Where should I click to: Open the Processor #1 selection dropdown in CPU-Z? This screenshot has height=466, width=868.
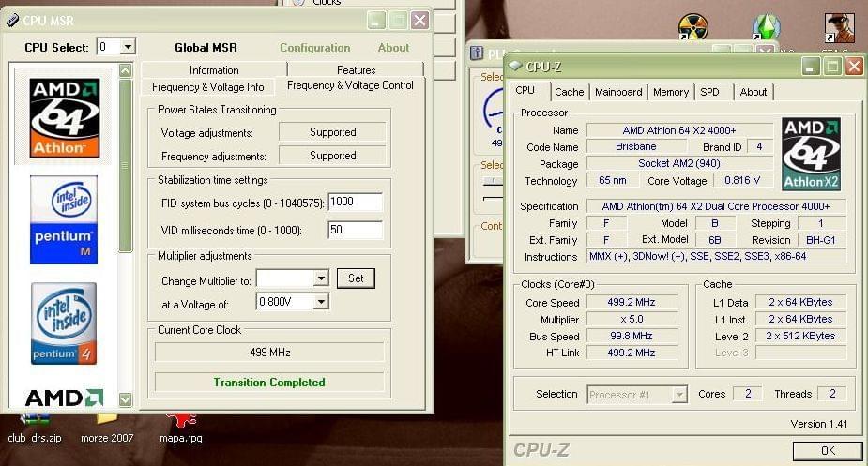[x=679, y=395]
